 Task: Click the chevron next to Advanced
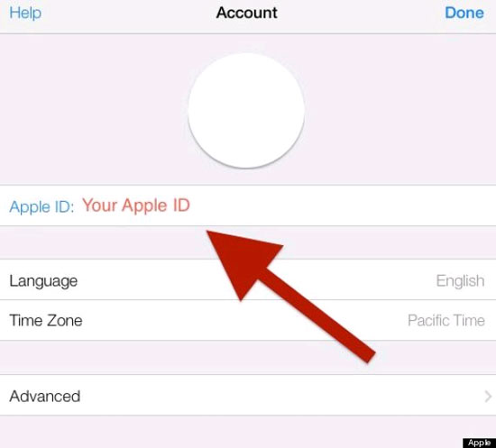point(488,396)
